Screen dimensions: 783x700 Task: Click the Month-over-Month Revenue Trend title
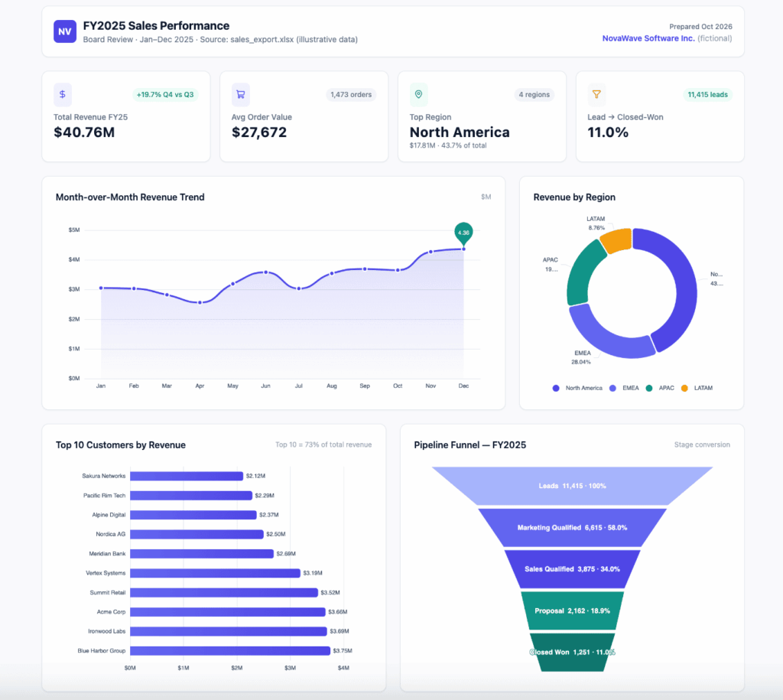[130, 197]
